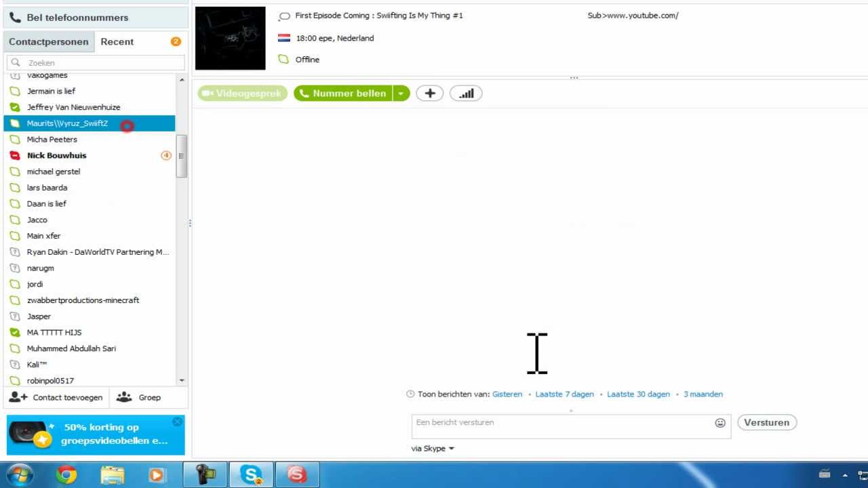Screen dimensions: 868x488
Task: Click online status icon of Jeffrey Van Nieuwenhuize
Action: (x=15, y=107)
